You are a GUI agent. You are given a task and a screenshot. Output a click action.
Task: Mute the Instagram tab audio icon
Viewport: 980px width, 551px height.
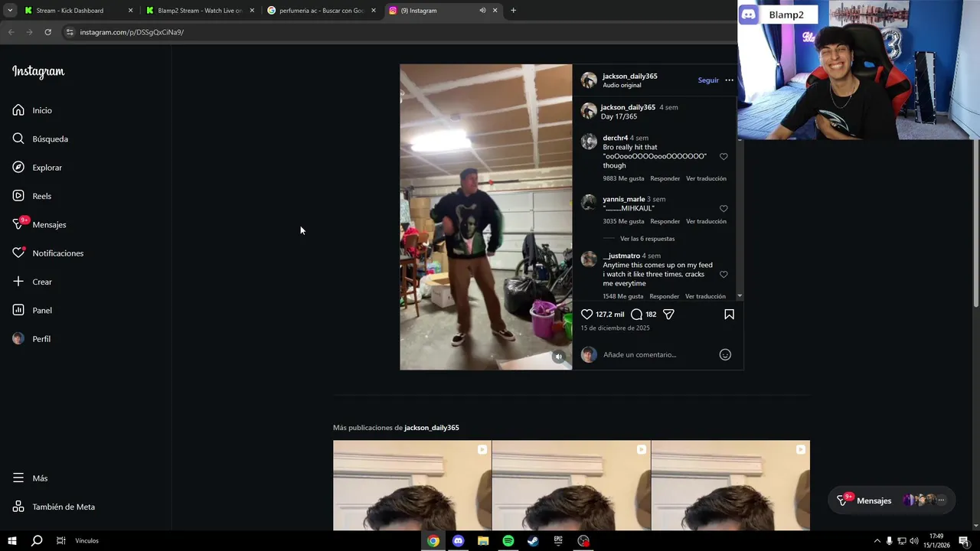pos(482,11)
